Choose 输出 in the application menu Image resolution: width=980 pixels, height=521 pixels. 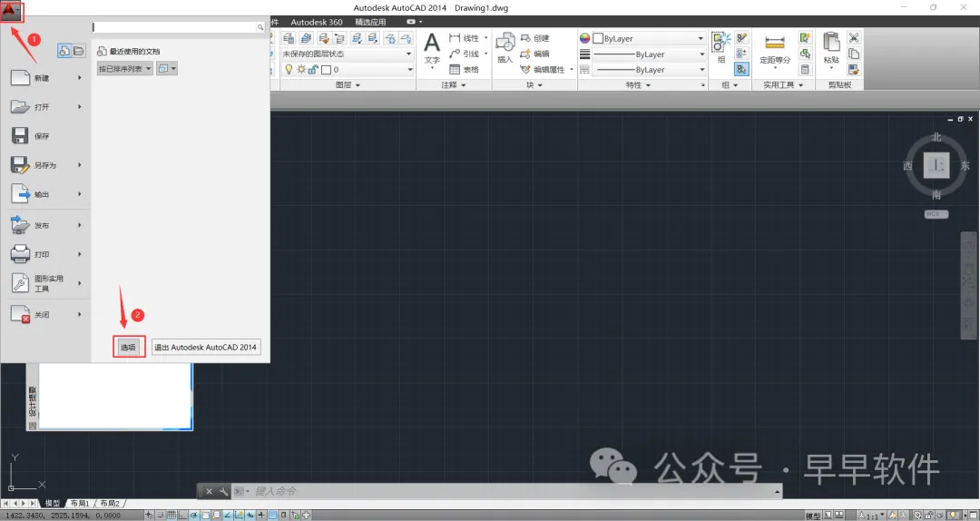tap(45, 194)
